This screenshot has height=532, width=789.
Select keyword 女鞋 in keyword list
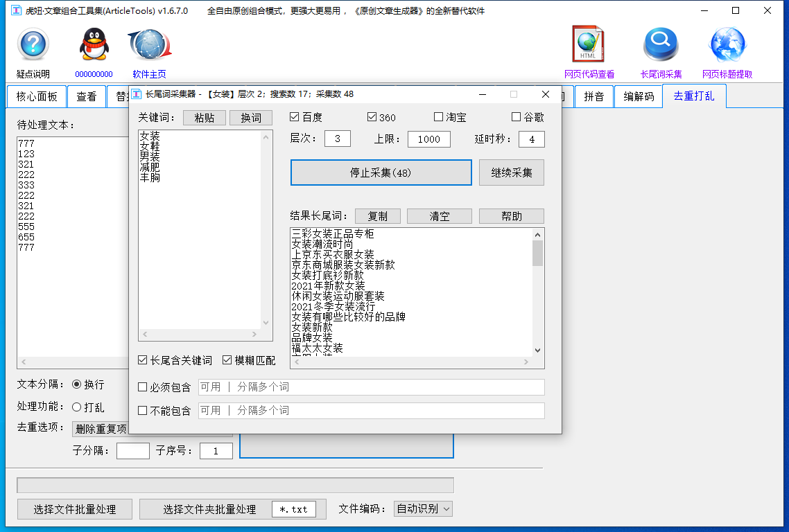(x=150, y=146)
